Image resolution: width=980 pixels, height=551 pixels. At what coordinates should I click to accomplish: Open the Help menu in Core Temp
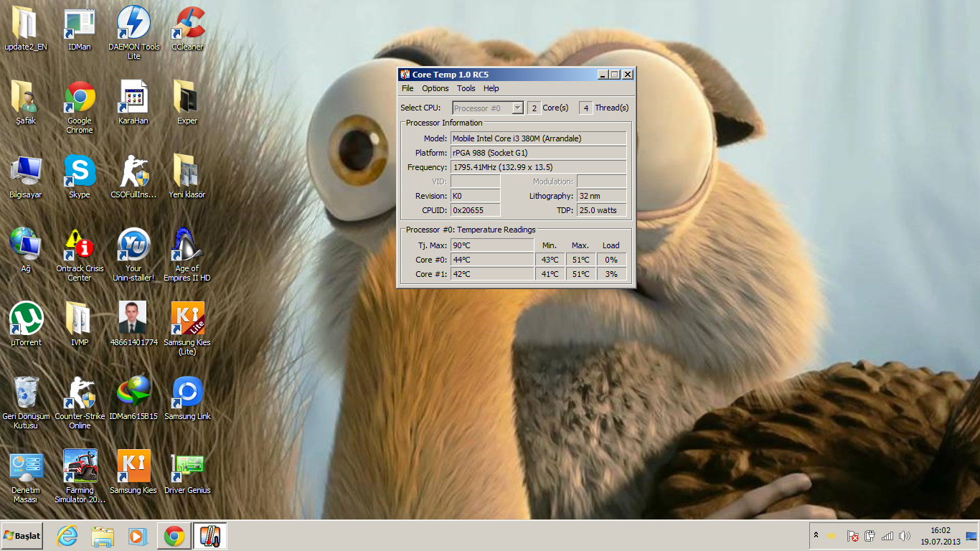[x=491, y=88]
